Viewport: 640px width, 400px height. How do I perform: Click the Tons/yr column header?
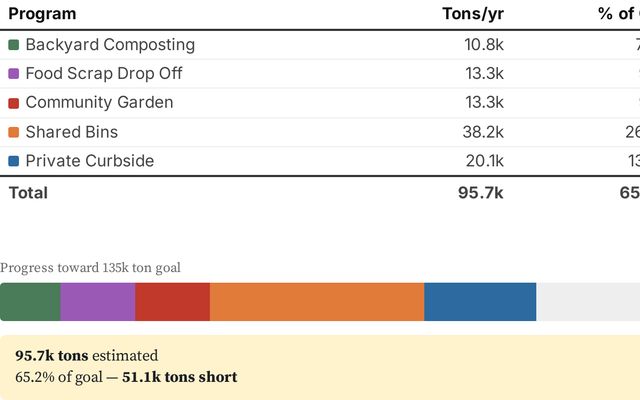(473, 14)
